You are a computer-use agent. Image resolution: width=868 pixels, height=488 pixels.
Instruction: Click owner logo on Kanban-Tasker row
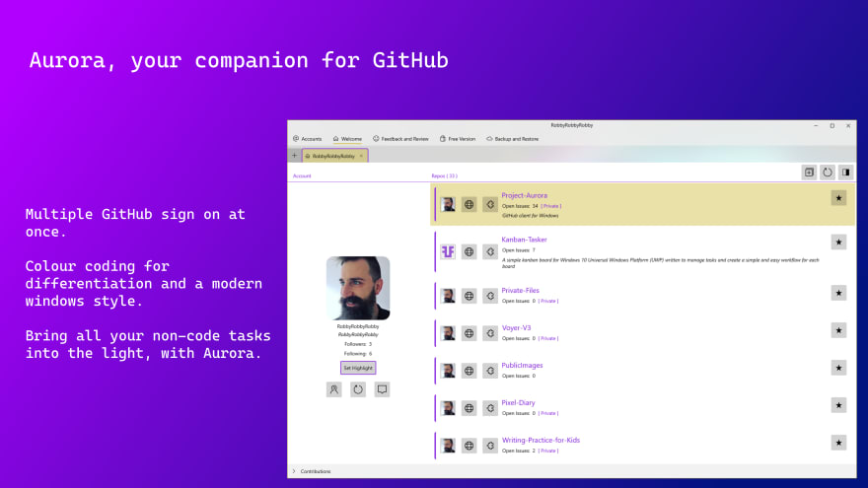(x=448, y=251)
